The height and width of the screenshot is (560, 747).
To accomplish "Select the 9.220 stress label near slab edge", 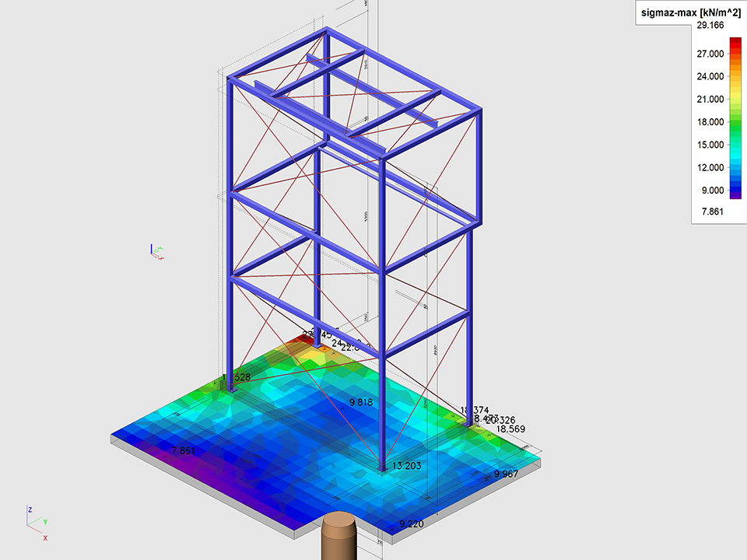I will 412,524.
